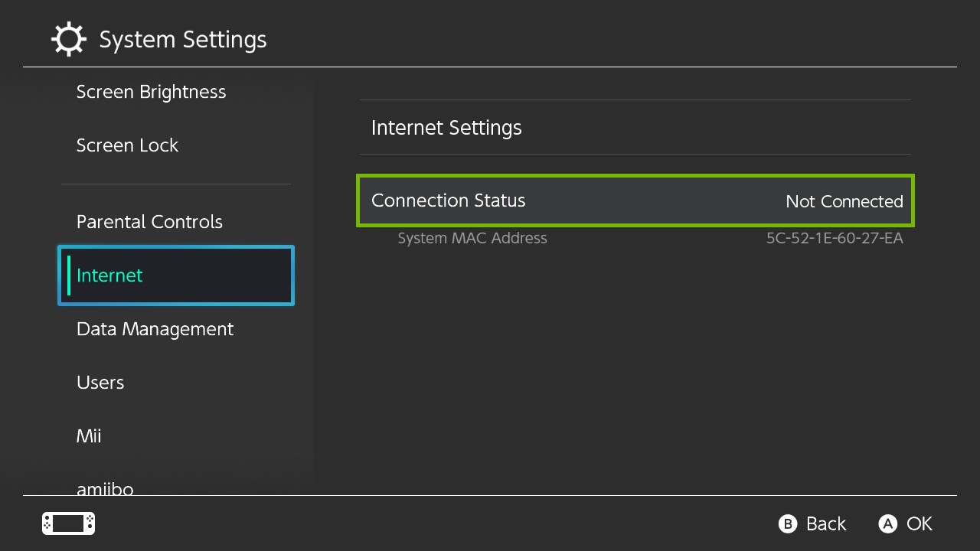This screenshot has width=980, height=551.
Task: Click the Not Connected status text
Action: click(844, 201)
